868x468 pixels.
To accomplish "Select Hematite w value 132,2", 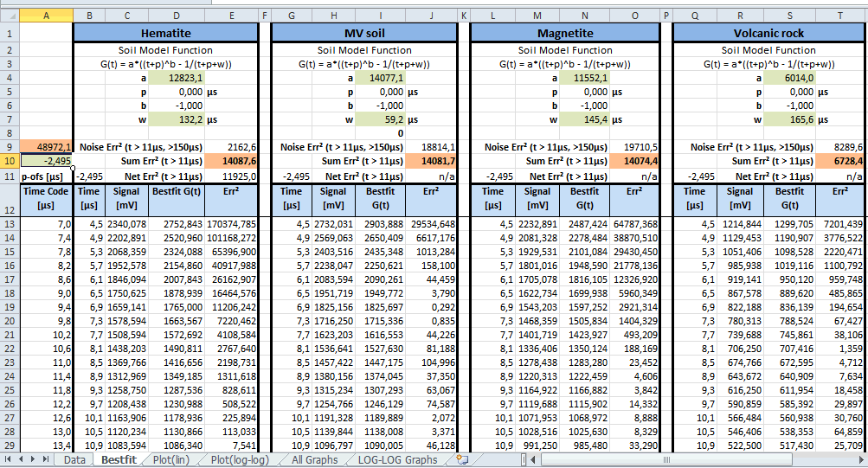I will pyautogui.click(x=176, y=119).
